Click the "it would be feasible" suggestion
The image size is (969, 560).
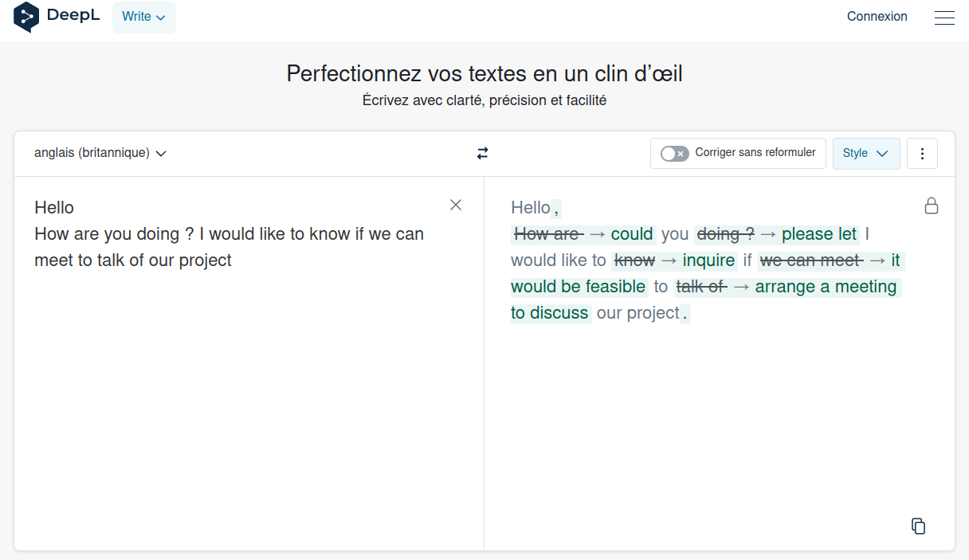click(x=706, y=273)
